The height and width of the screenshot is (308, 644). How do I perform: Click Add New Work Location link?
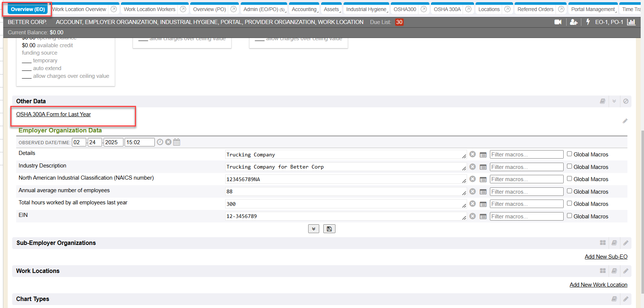(x=598, y=285)
